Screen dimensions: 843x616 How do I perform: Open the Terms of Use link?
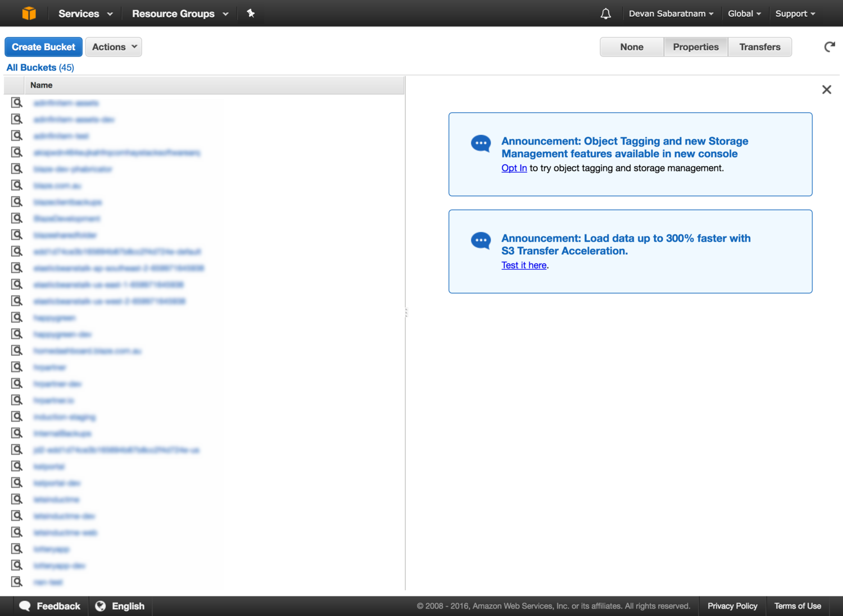pos(797,606)
